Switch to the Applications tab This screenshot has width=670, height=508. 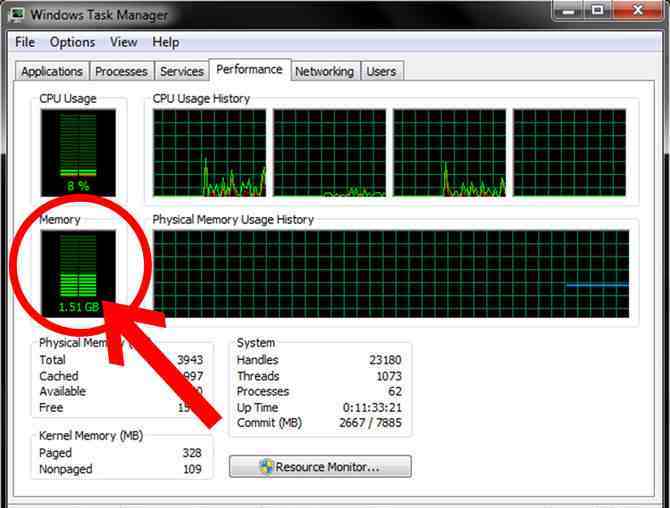(52, 71)
